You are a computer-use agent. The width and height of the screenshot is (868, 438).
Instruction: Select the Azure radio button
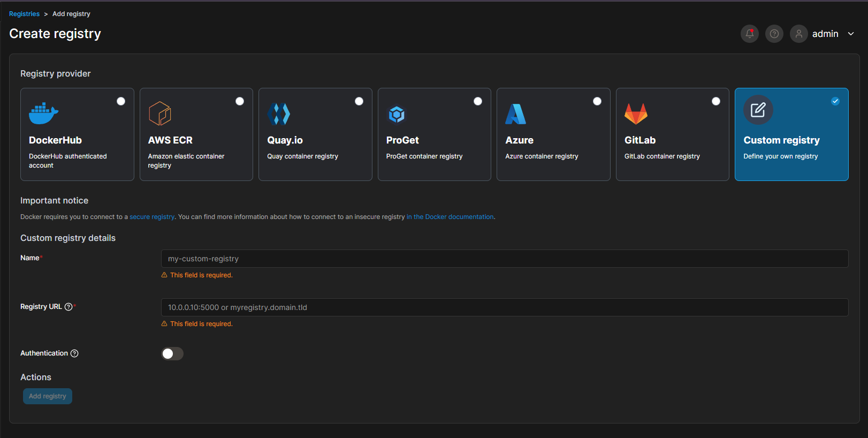point(597,101)
